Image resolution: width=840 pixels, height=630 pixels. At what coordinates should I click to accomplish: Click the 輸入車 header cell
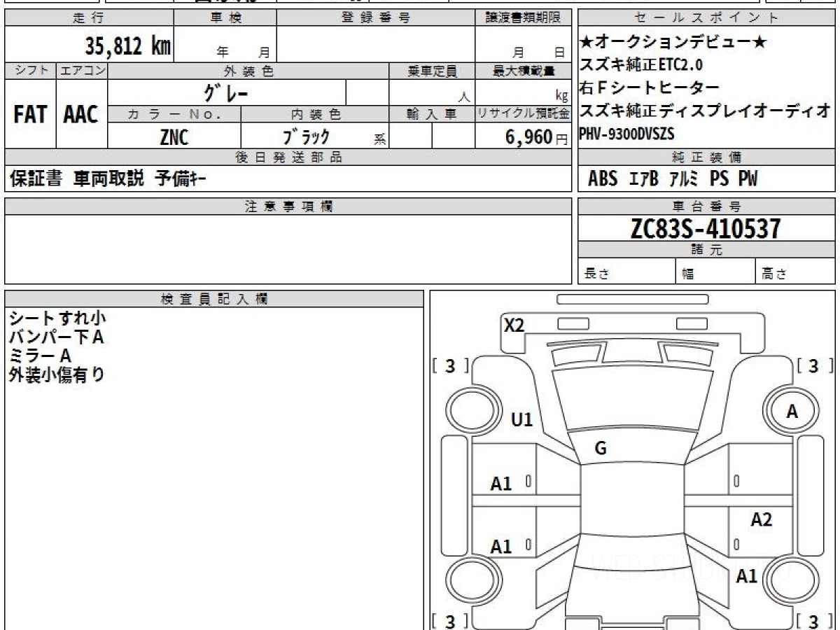pos(432,113)
